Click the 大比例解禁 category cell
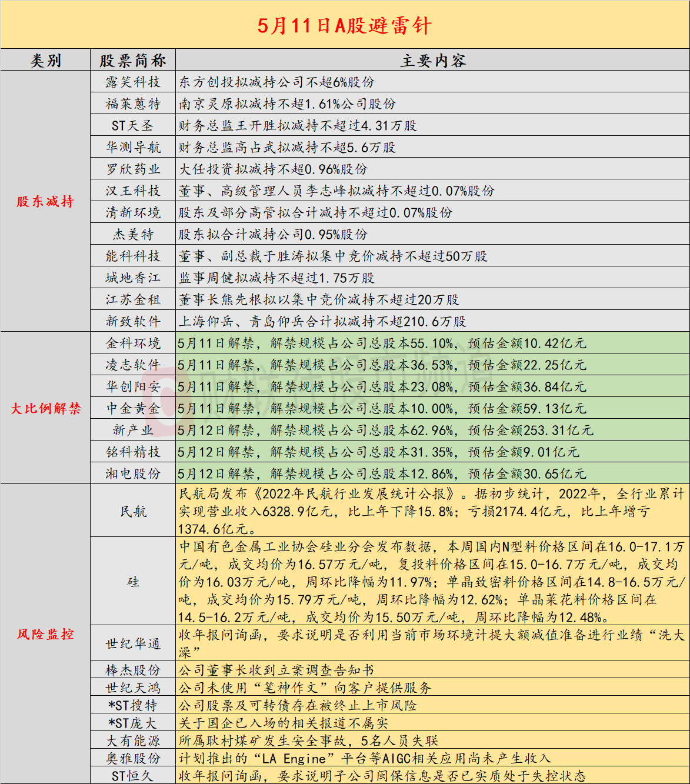The width and height of the screenshot is (690, 784). 46,408
